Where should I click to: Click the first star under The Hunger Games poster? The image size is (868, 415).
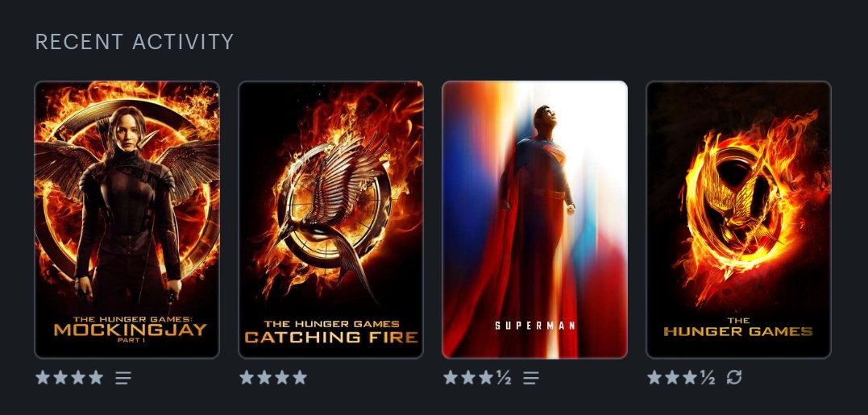tap(654, 377)
